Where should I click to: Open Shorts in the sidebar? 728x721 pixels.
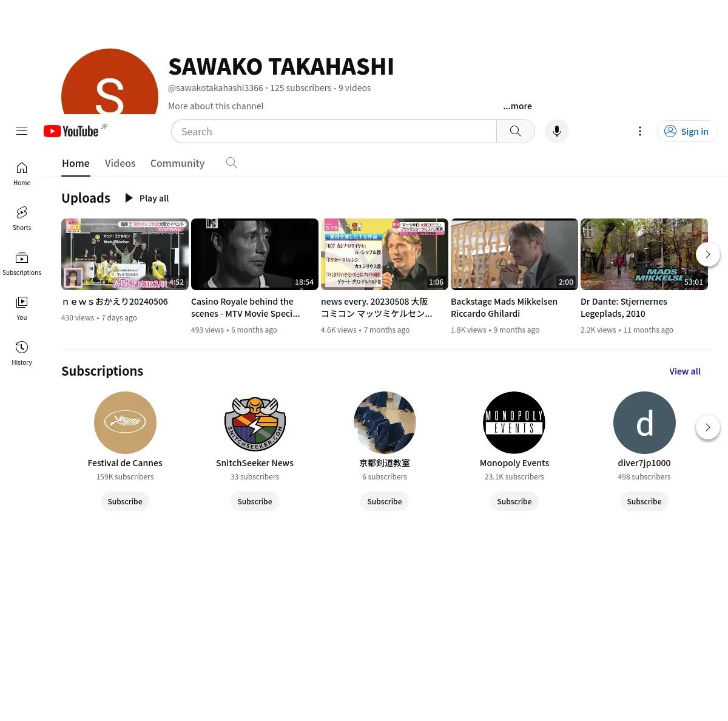click(x=22, y=218)
